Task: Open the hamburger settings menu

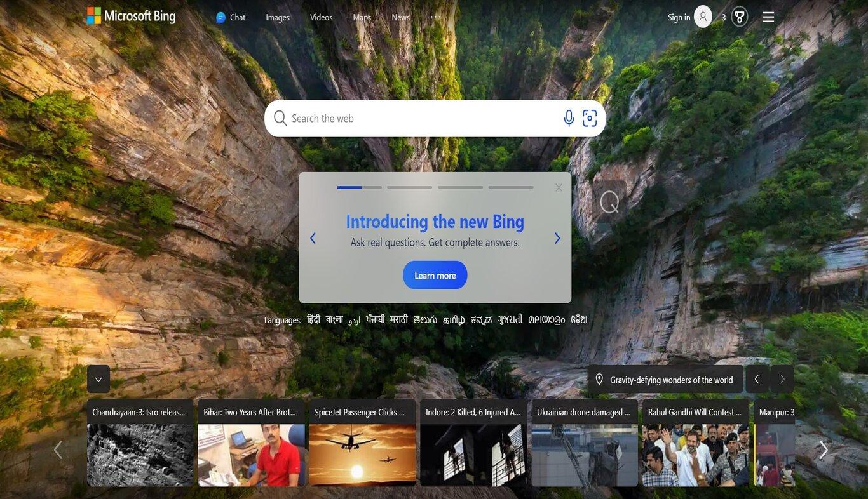Action: click(x=768, y=17)
